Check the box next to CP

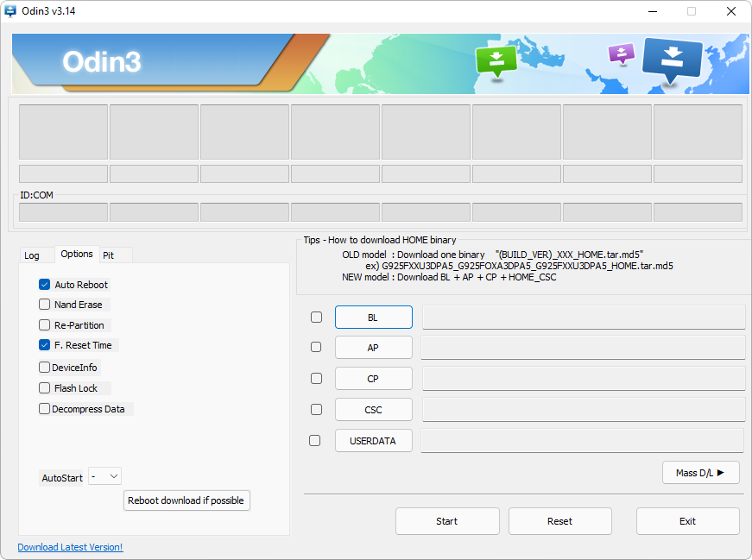point(316,378)
